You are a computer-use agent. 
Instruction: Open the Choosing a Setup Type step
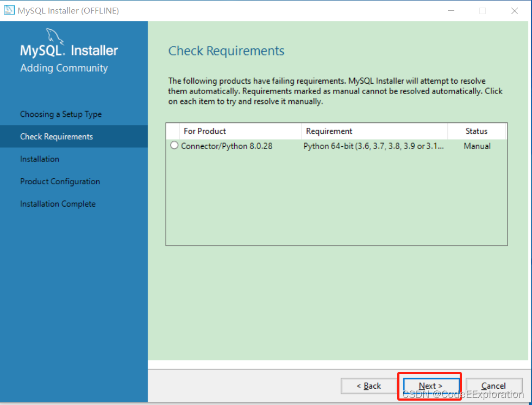[61, 114]
